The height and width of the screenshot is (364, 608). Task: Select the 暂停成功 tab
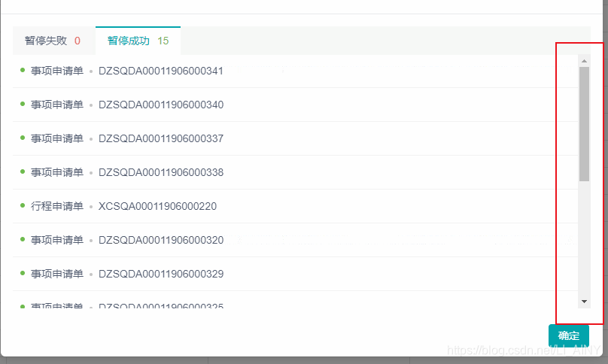pos(138,41)
